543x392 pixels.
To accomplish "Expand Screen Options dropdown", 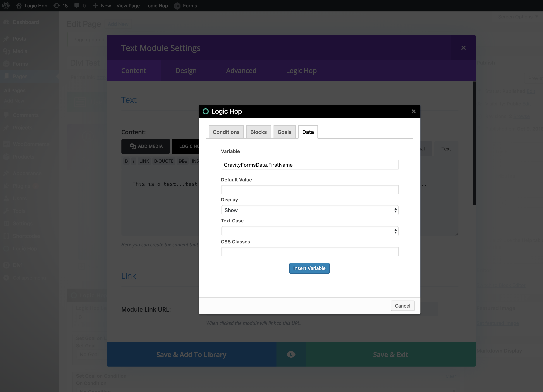I will pos(518,17).
